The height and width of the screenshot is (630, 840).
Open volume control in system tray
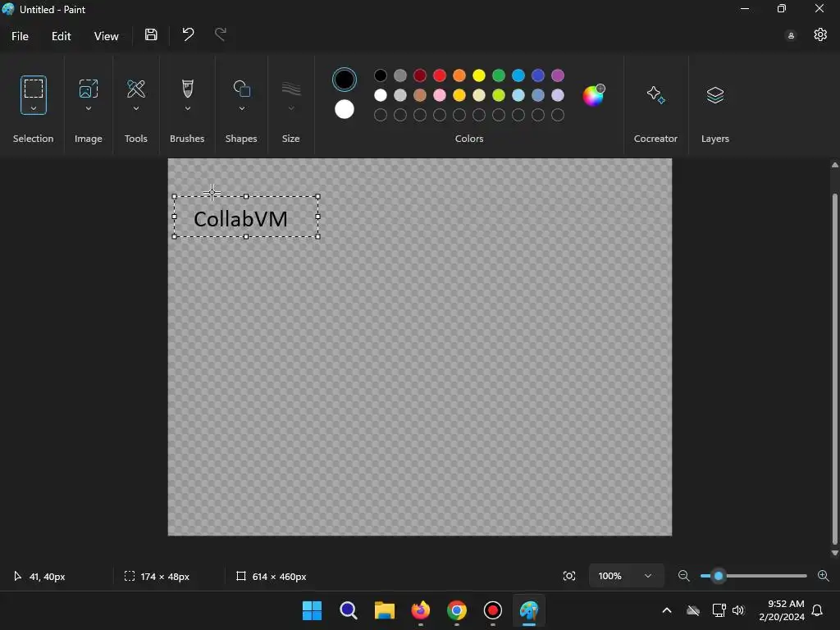point(738,610)
